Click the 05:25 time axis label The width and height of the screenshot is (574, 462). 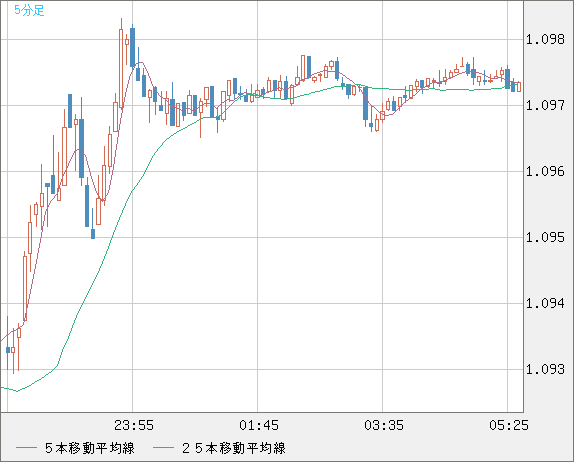[x=509, y=425]
